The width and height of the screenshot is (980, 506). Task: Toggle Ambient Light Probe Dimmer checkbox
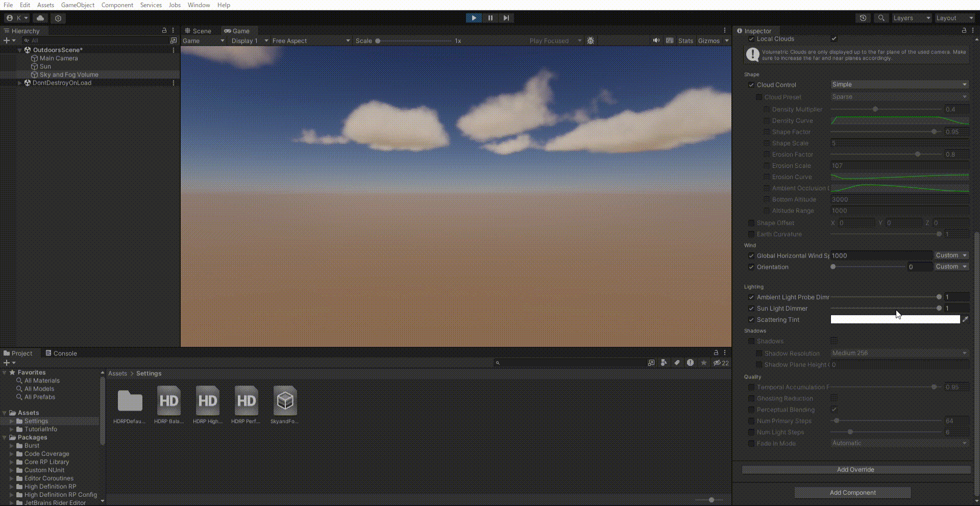[751, 297]
